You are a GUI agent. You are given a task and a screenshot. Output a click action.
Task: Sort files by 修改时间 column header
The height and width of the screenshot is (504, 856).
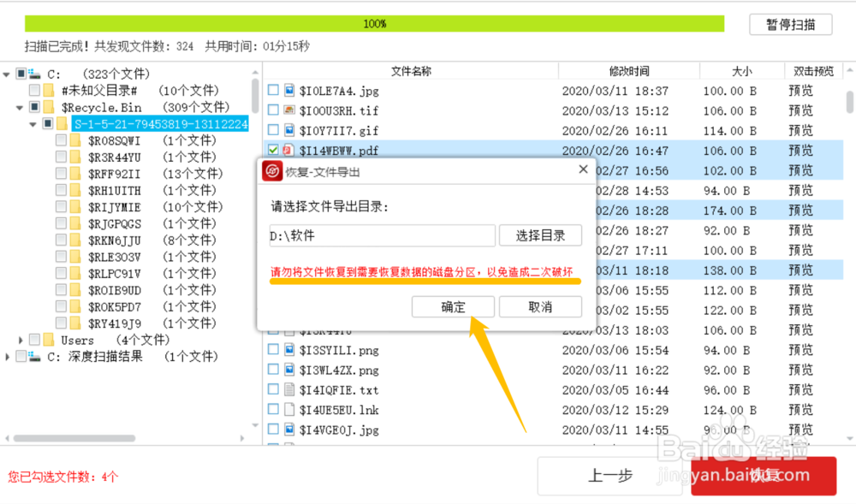point(629,70)
